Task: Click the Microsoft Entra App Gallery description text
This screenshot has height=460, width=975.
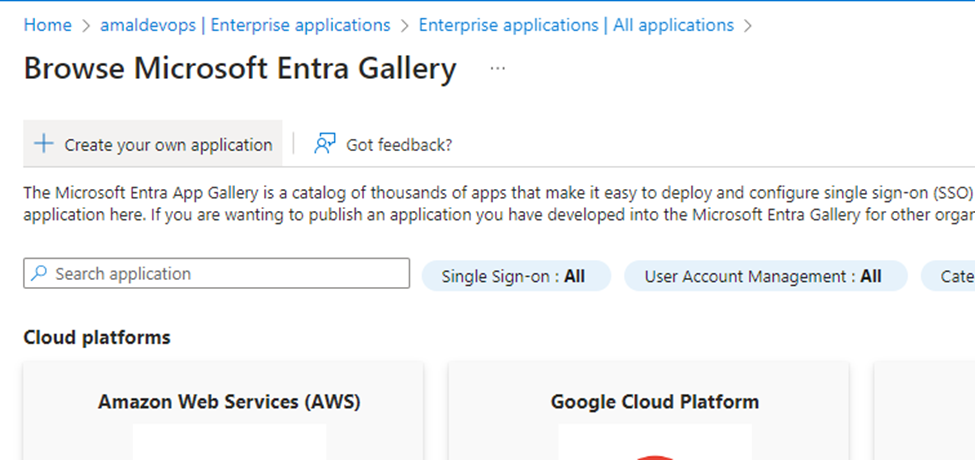Action: coord(499,204)
